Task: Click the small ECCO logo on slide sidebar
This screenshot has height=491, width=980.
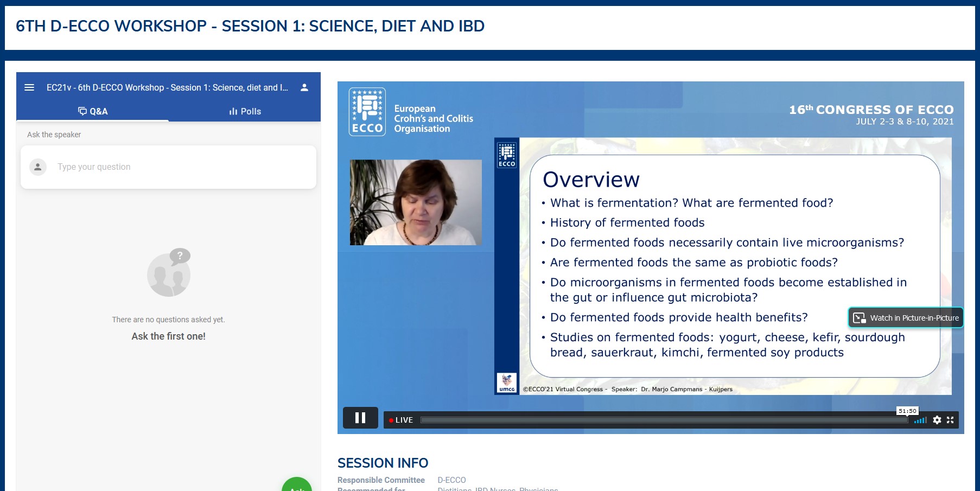Action: click(x=507, y=155)
